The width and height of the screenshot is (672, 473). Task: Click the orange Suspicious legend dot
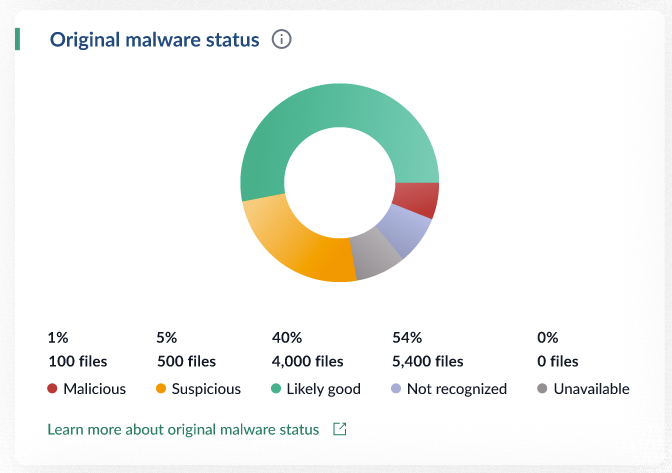[161, 389]
